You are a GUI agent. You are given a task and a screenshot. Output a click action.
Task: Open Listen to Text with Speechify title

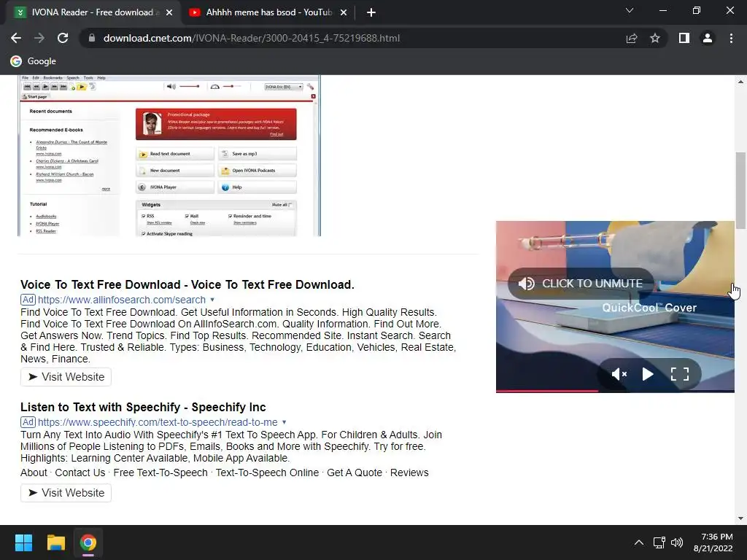click(143, 407)
